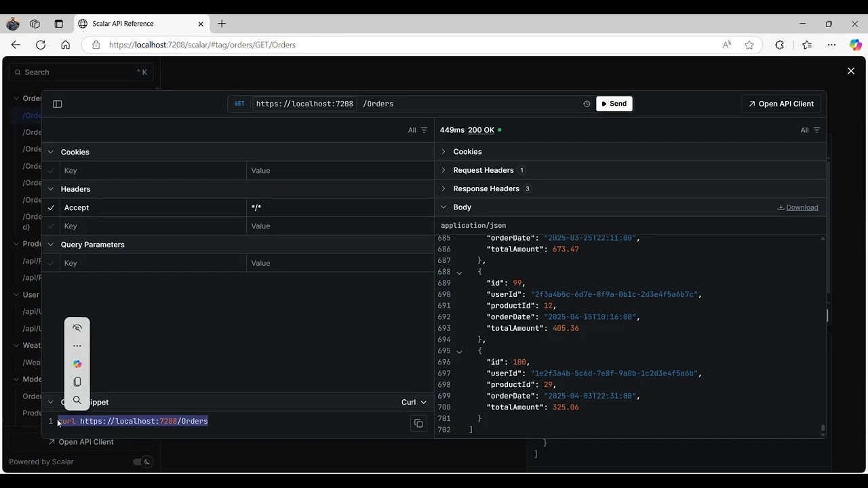Toggle the Query Parameters row checkbox

click(x=51, y=263)
